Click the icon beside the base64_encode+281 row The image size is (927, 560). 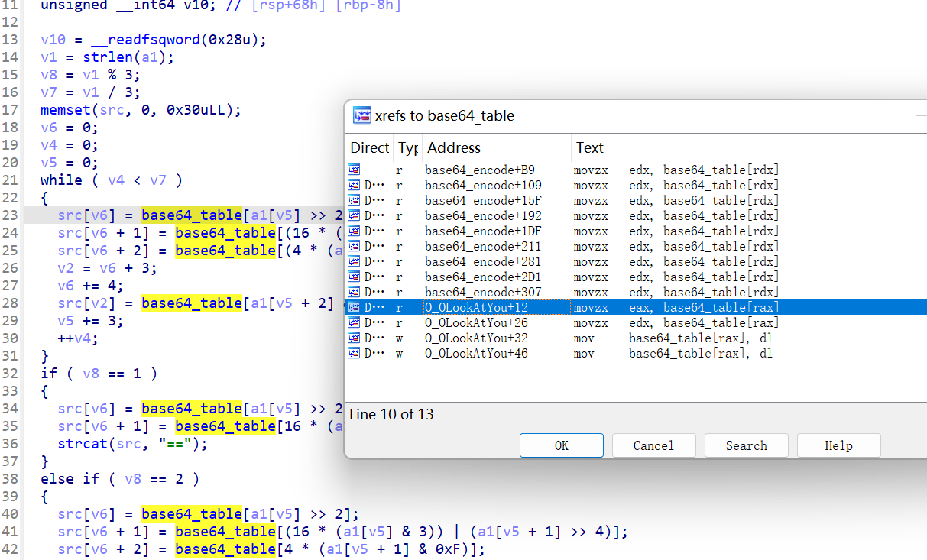coord(354,261)
